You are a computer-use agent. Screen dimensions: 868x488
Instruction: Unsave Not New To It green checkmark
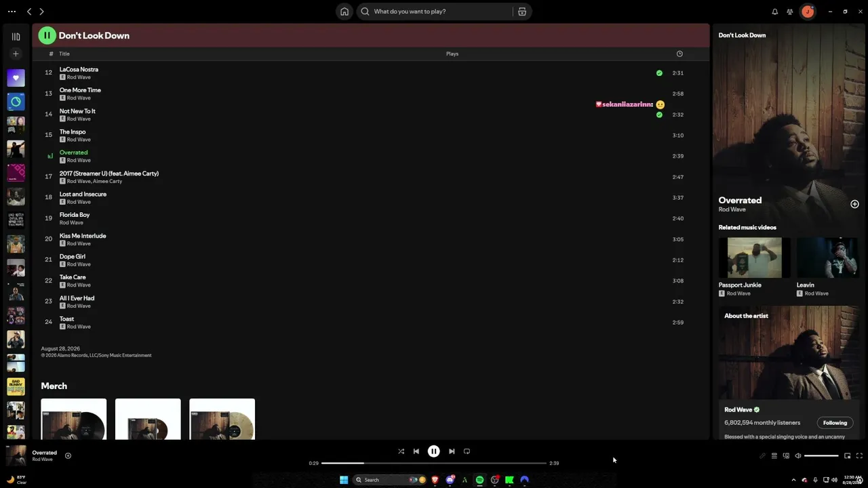coord(659,115)
